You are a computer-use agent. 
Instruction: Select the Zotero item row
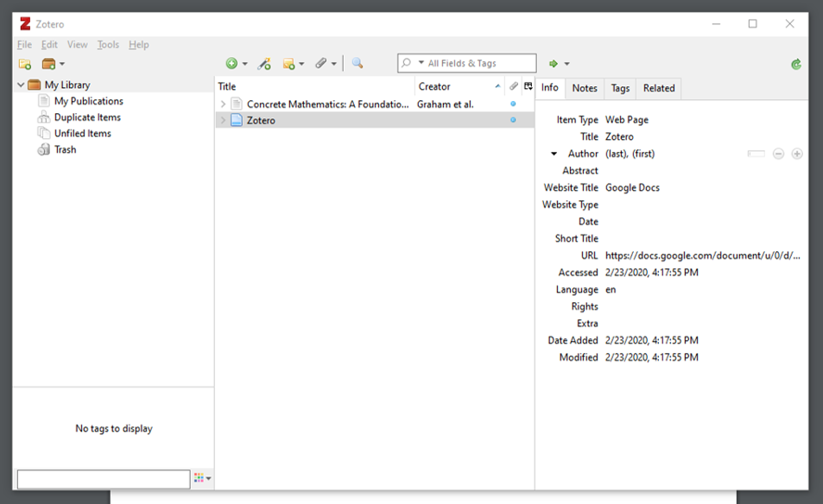(375, 120)
